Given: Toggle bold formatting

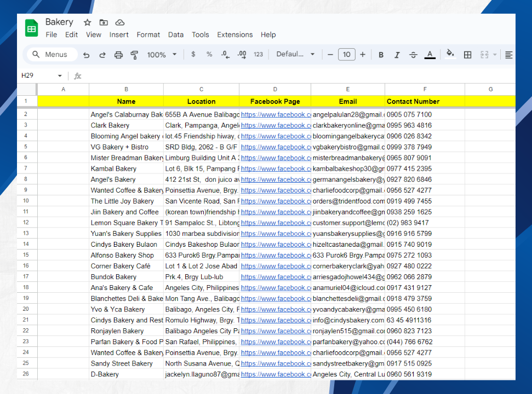Looking at the screenshot, I should click(x=382, y=55).
